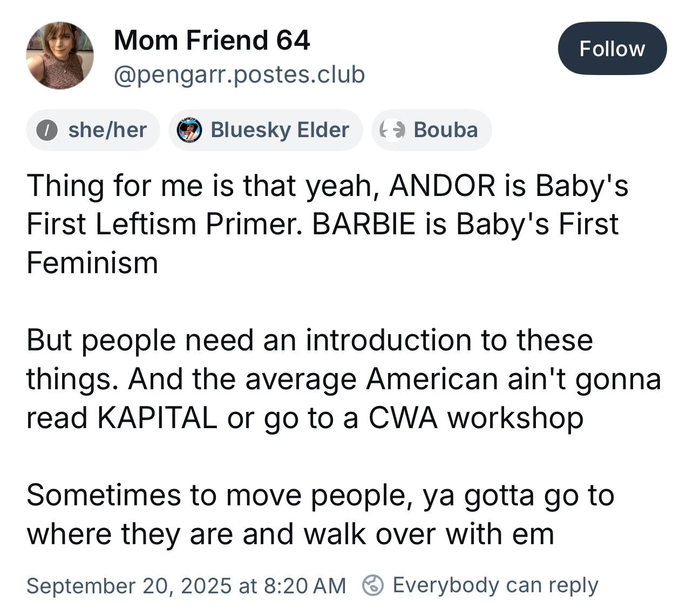Open Mom Friend 64's profile avatar
The image size is (693, 616).
pos(60,56)
